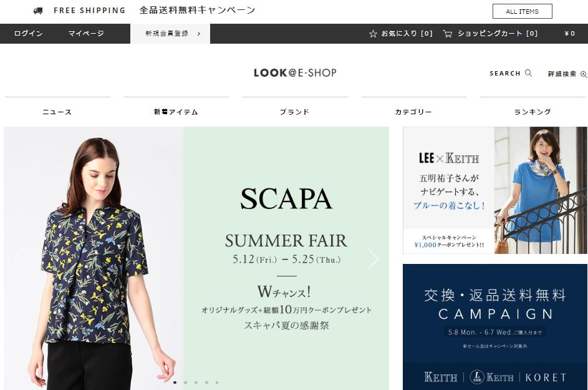Screen dimensions: 588x390
Task: Go to next carousel slide arrow
Action: click(373, 258)
